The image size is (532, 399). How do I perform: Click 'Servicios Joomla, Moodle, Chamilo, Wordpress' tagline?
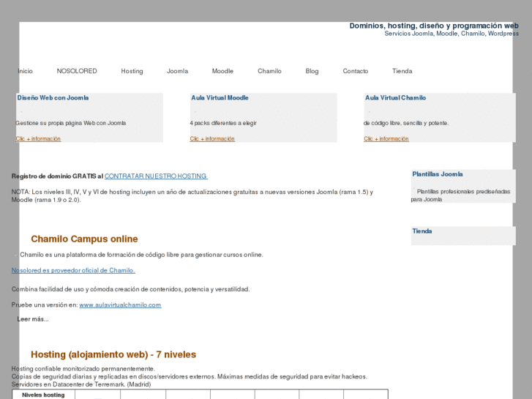point(452,34)
